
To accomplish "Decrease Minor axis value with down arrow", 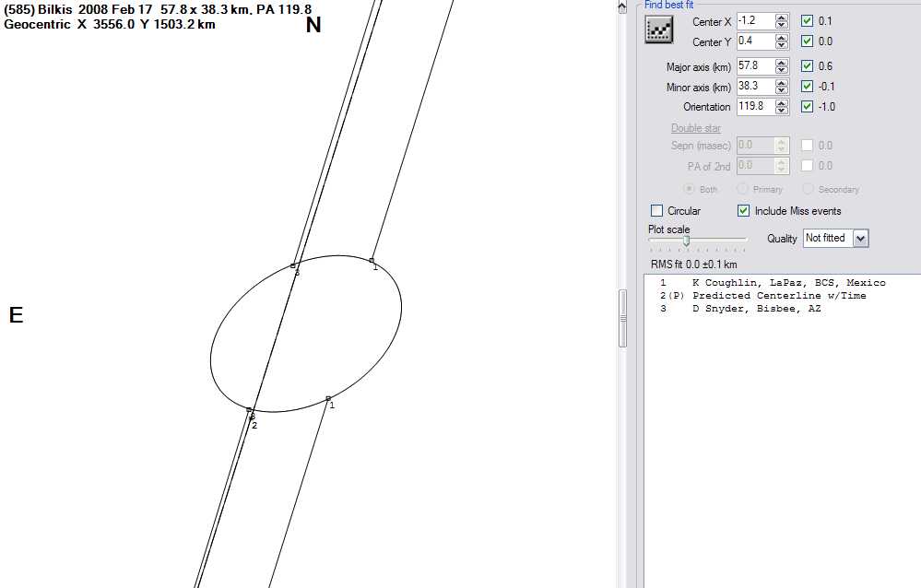I will 781,90.
